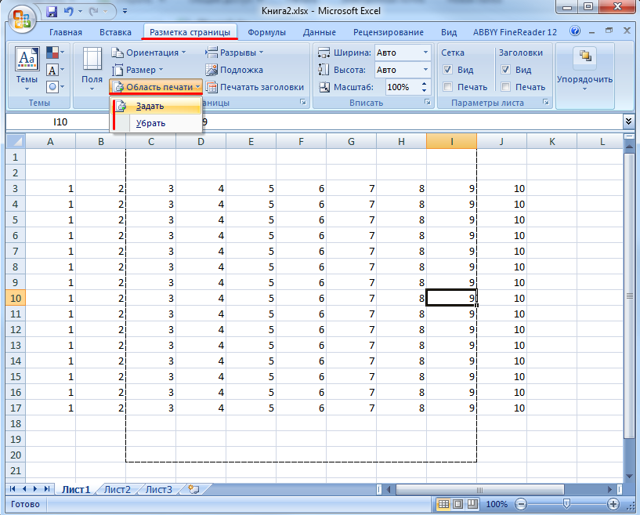Open the Ориентация orientation menu
Image resolution: width=640 pixels, height=515 pixels.
pyautogui.click(x=149, y=53)
